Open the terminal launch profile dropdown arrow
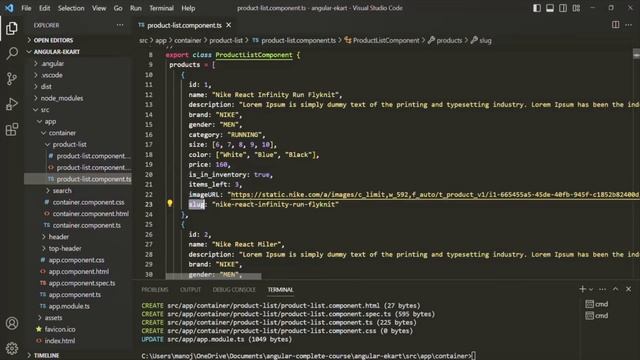Viewport: 640px width, 360px height. coord(591,289)
